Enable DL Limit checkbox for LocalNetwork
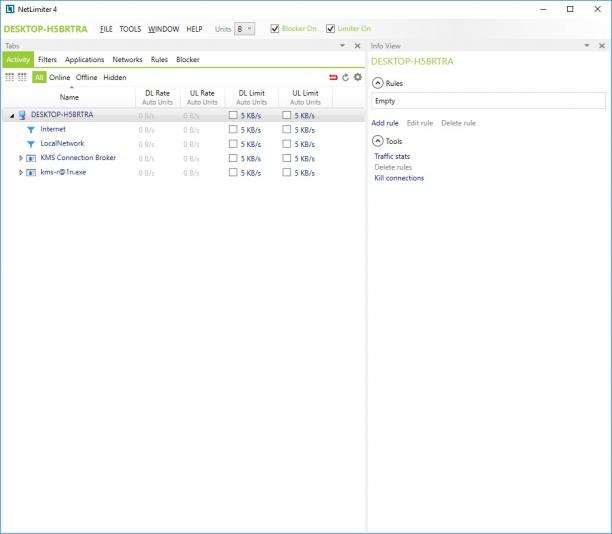 [x=233, y=144]
